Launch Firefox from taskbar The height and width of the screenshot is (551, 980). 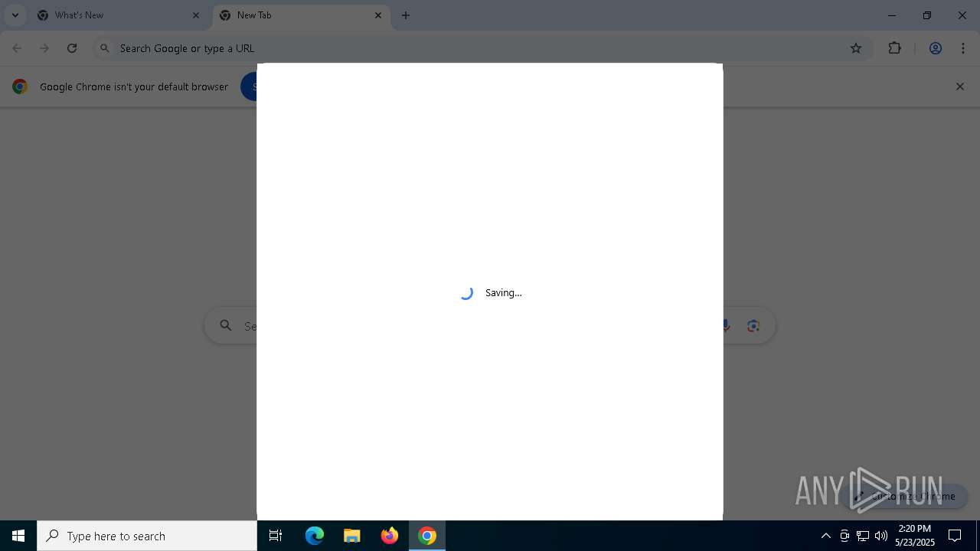tap(390, 536)
